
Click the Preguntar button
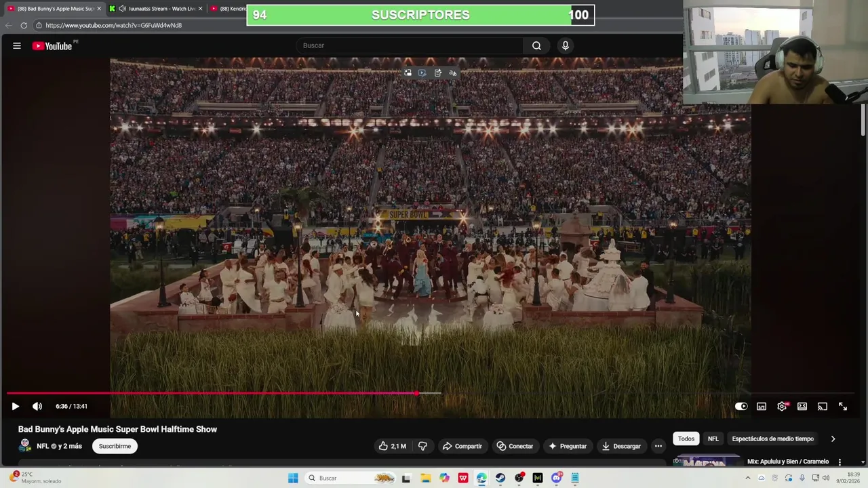click(568, 446)
